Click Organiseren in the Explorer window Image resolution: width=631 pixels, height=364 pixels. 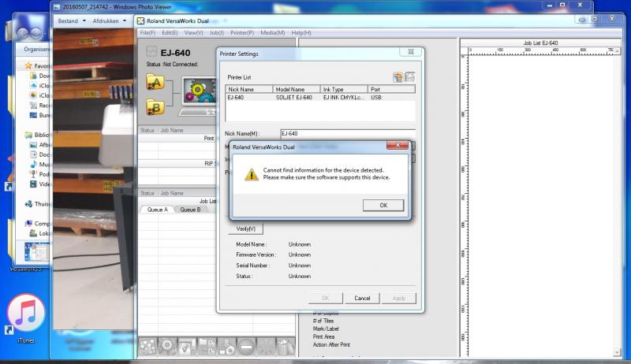pyautogui.click(x=36, y=49)
